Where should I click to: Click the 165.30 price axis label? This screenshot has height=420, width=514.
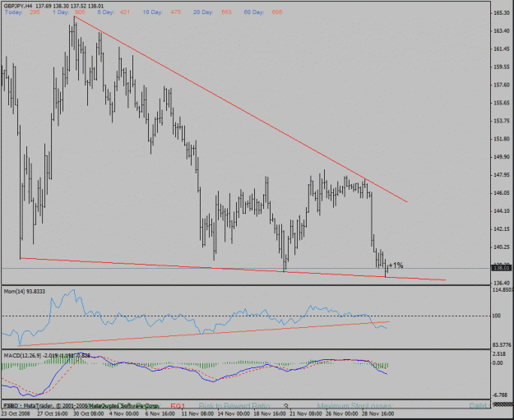(502, 13)
